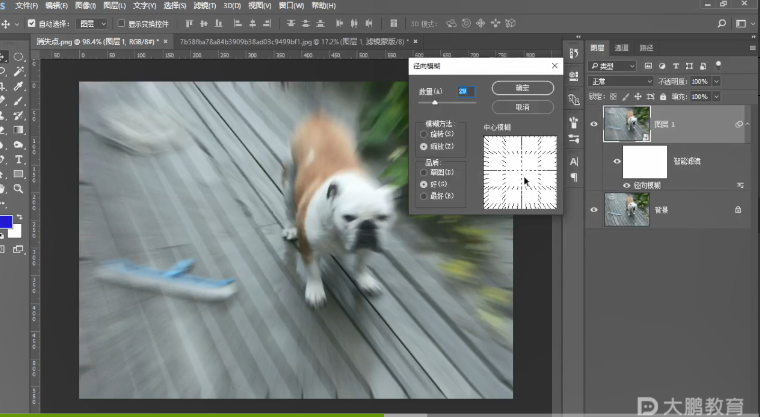This screenshot has width=760, height=417.
Task: Click the search icon in options bar
Action: coord(723,22)
